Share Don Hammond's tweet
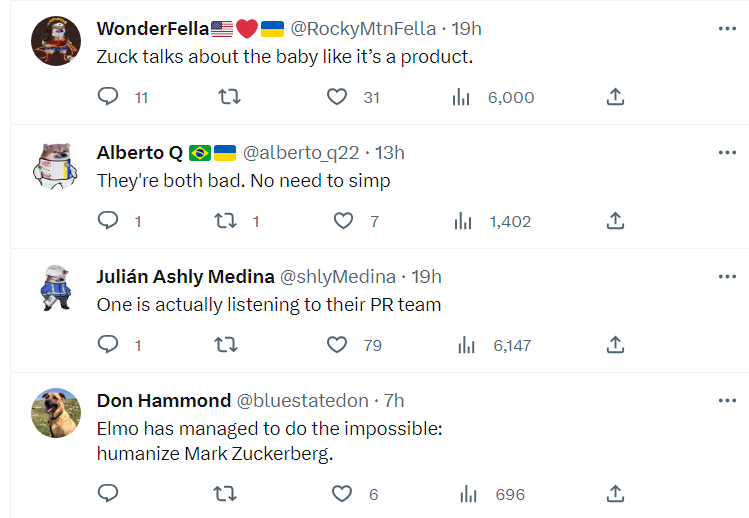This screenshot has height=518, width=749. (x=616, y=494)
